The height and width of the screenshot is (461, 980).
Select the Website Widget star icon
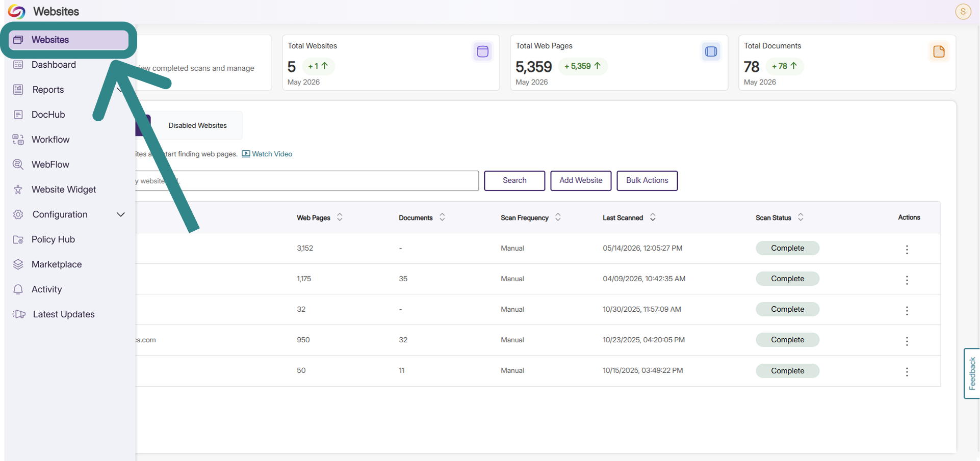coord(18,189)
